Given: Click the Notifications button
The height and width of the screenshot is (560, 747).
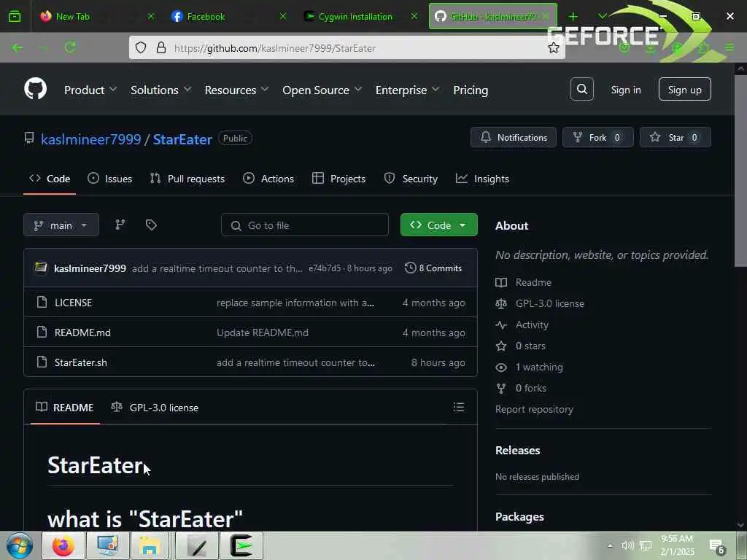Looking at the screenshot, I should [x=513, y=137].
